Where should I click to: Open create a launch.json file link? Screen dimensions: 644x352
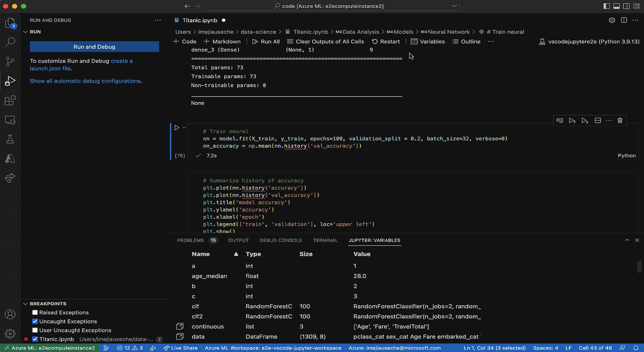[x=81, y=65]
